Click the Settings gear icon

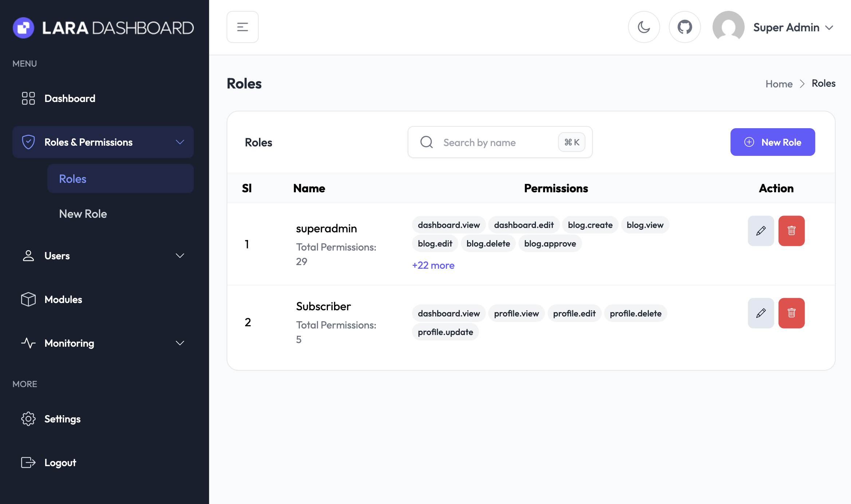[28, 419]
